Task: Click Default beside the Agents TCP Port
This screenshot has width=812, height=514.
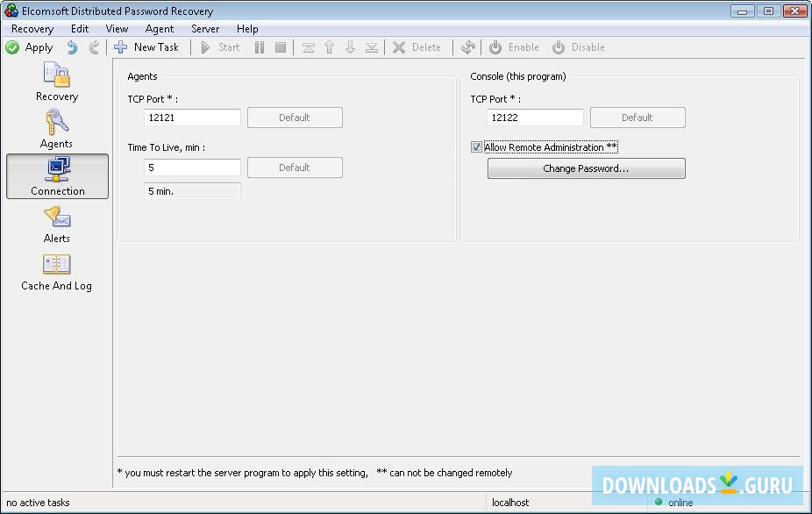Action: click(x=295, y=118)
